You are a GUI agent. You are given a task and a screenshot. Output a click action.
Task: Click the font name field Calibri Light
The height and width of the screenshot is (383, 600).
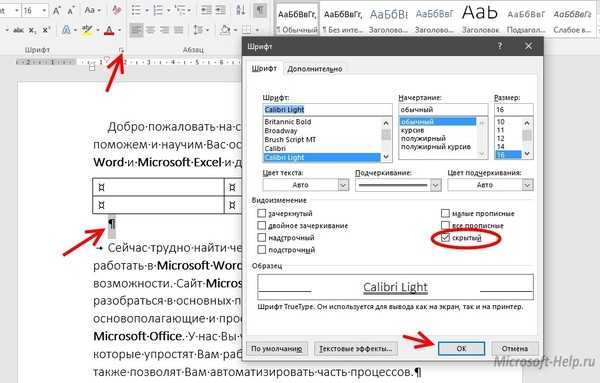coord(327,109)
